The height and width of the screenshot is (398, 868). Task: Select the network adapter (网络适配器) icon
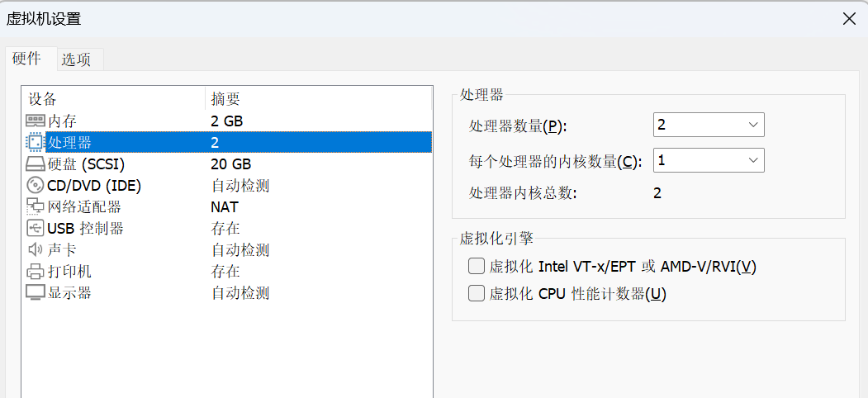pyautogui.click(x=35, y=207)
